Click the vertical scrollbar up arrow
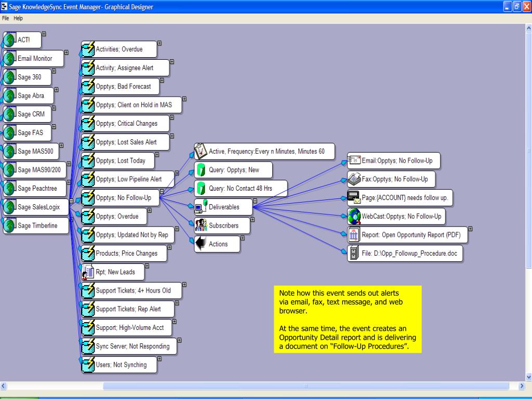Screen dimensions: 532x399 tap(528, 29)
